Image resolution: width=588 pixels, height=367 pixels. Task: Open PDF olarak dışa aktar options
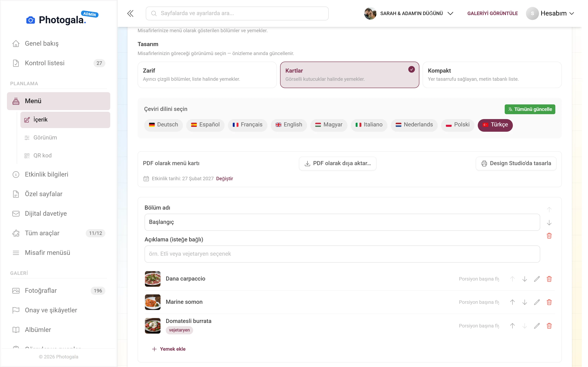(x=337, y=163)
